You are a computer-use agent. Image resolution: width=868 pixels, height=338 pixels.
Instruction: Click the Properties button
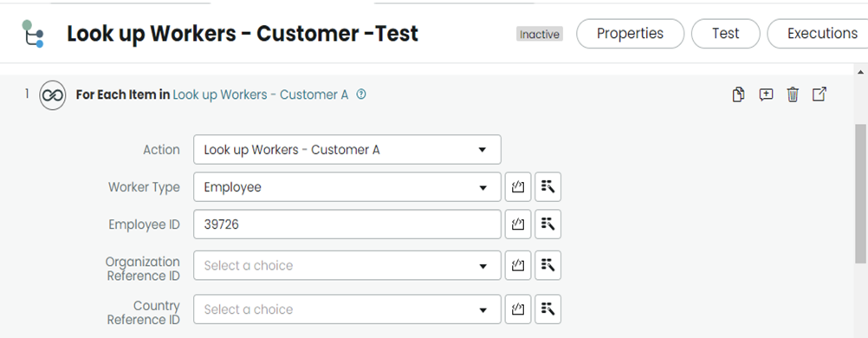click(630, 34)
